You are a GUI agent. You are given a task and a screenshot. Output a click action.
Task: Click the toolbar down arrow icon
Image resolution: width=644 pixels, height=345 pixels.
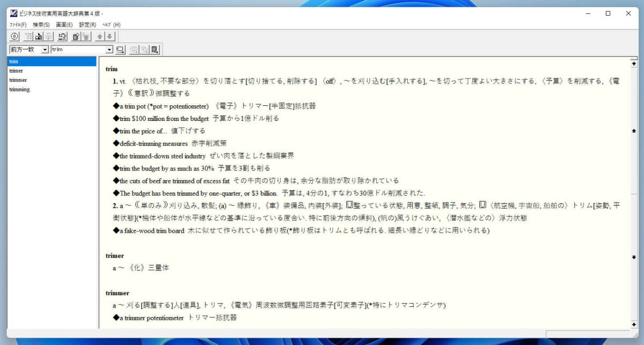click(x=109, y=37)
